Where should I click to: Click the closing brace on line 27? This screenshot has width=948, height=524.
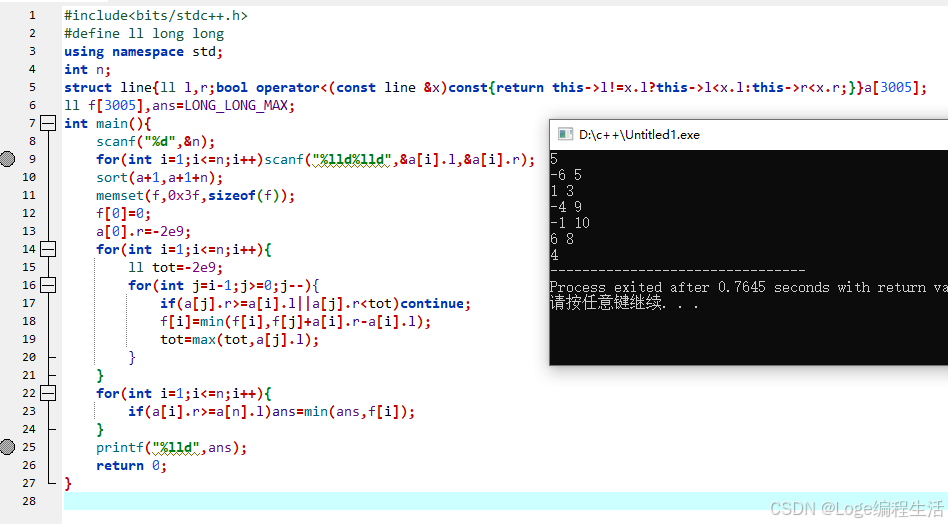(x=68, y=484)
